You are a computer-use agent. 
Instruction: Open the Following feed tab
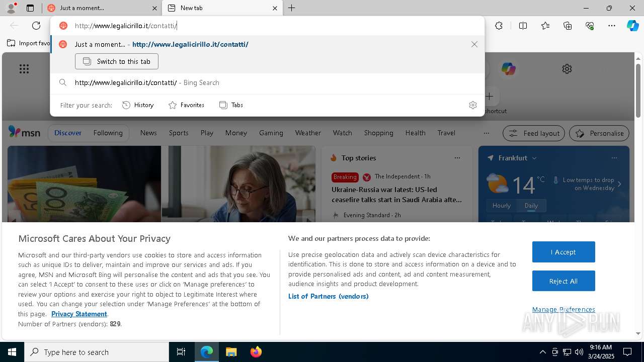pos(108,133)
